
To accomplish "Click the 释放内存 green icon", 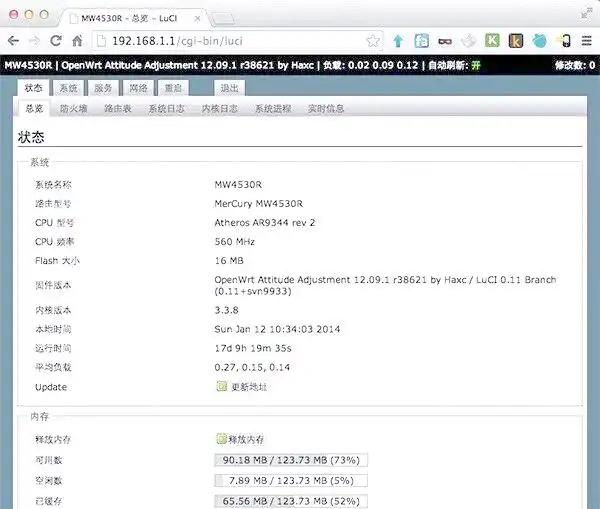I will [222, 439].
